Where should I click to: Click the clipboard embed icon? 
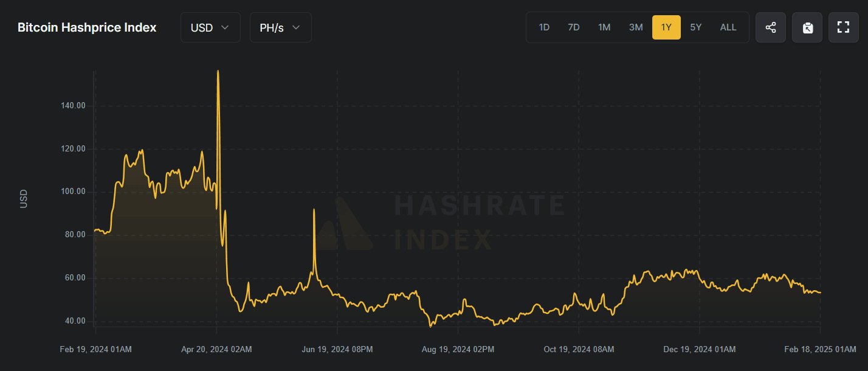pos(807,27)
